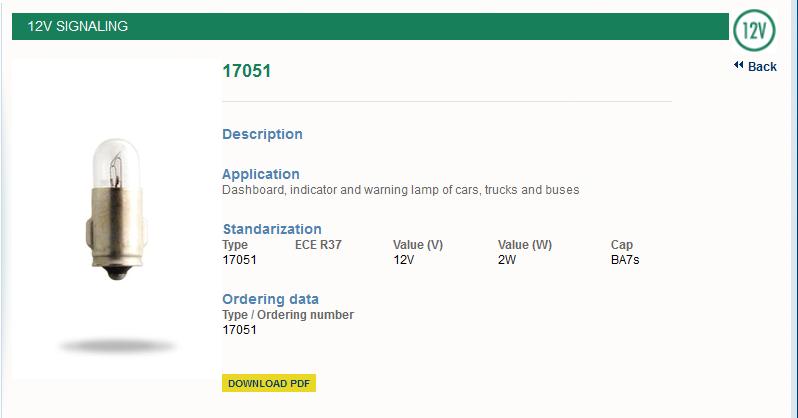
Task: Go back using the Back link
Action: pos(762,67)
